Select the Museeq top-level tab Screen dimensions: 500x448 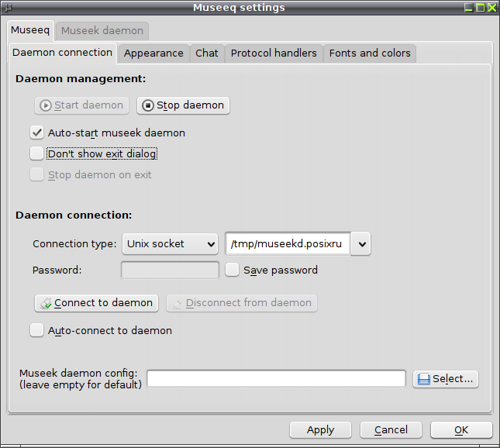pos(30,30)
